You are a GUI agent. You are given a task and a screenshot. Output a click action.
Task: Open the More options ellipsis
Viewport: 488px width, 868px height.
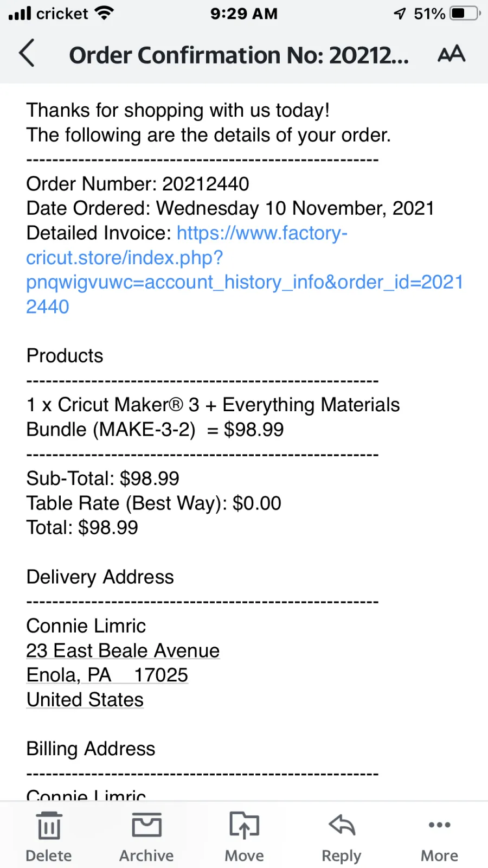point(439,825)
